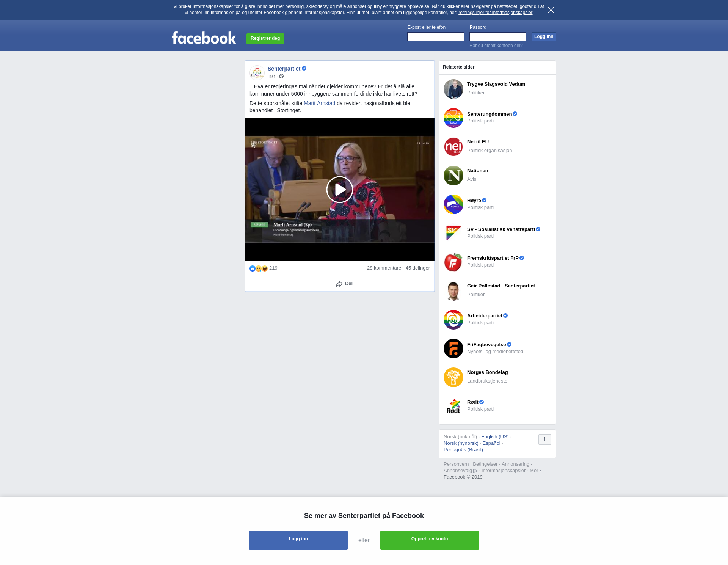Open Høyre party logo
This screenshot has width=728, height=565.
453,204
